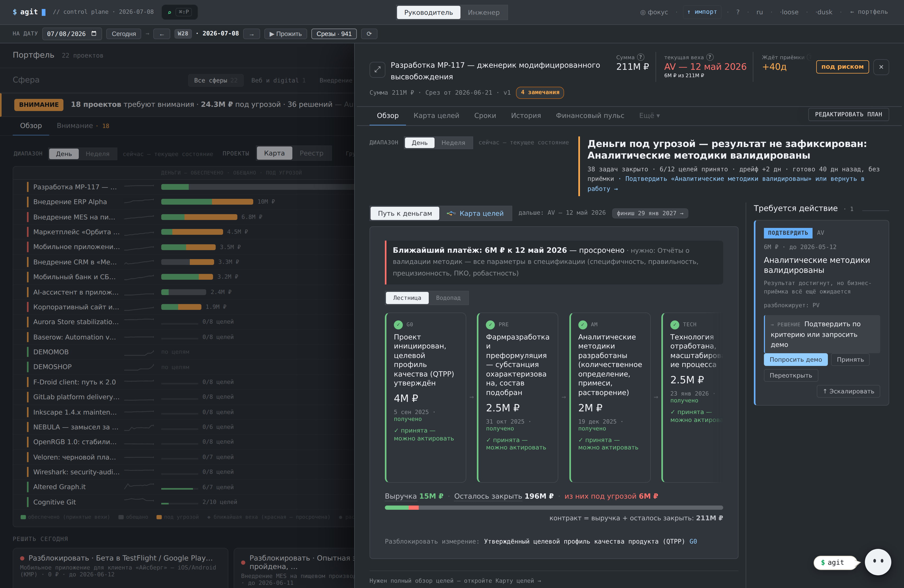Screen dimensions: 904x588
Task: Click the help icon next to текущая веха
Action: tap(710, 57)
